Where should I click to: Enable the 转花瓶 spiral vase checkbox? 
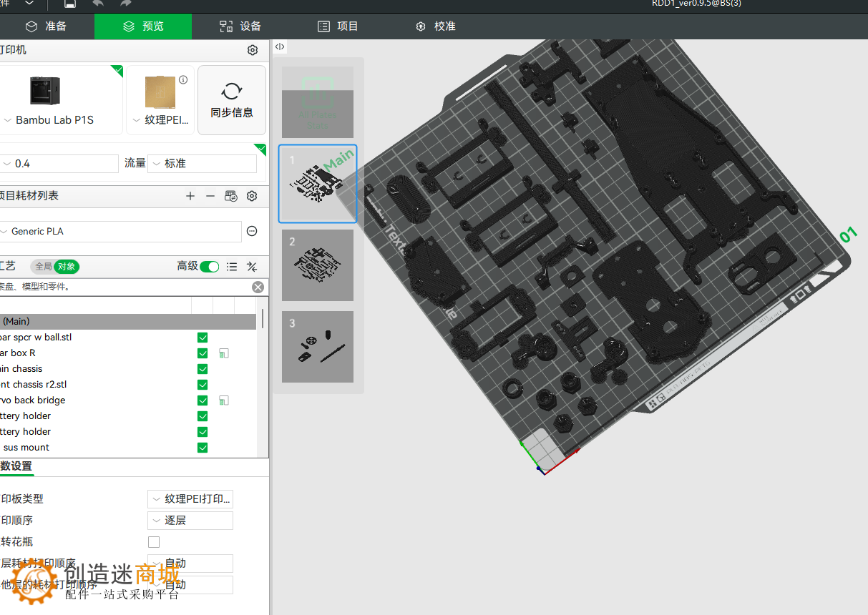154,542
